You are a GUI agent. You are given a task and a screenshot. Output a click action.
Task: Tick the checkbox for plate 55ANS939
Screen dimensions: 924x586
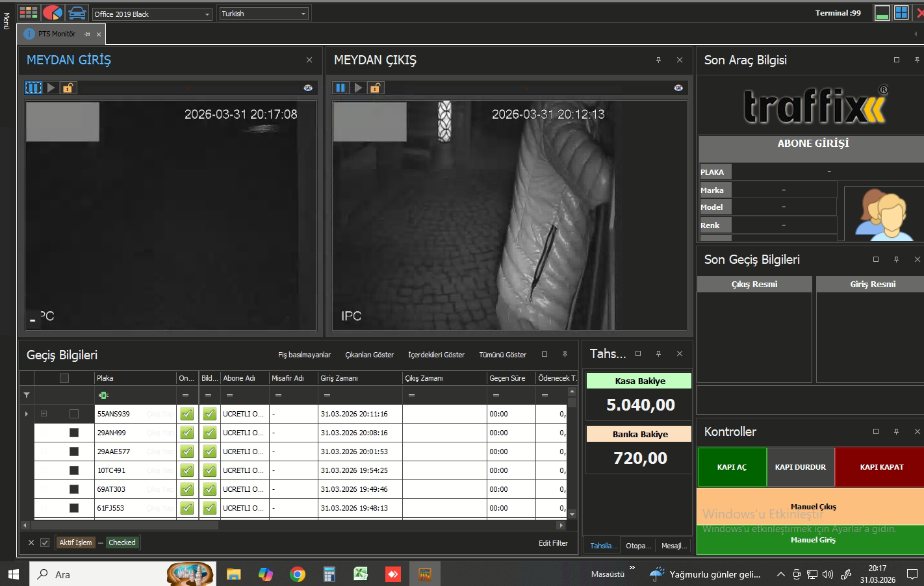click(74, 414)
